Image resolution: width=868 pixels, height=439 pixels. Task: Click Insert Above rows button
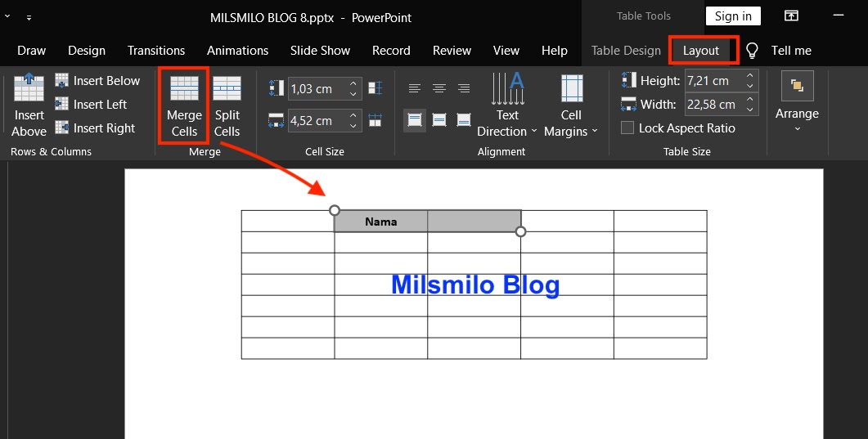29,105
